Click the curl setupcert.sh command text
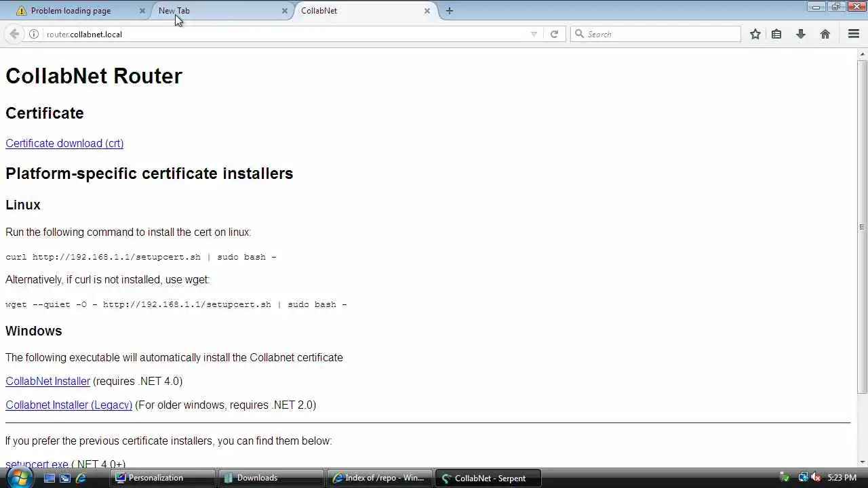 141,257
